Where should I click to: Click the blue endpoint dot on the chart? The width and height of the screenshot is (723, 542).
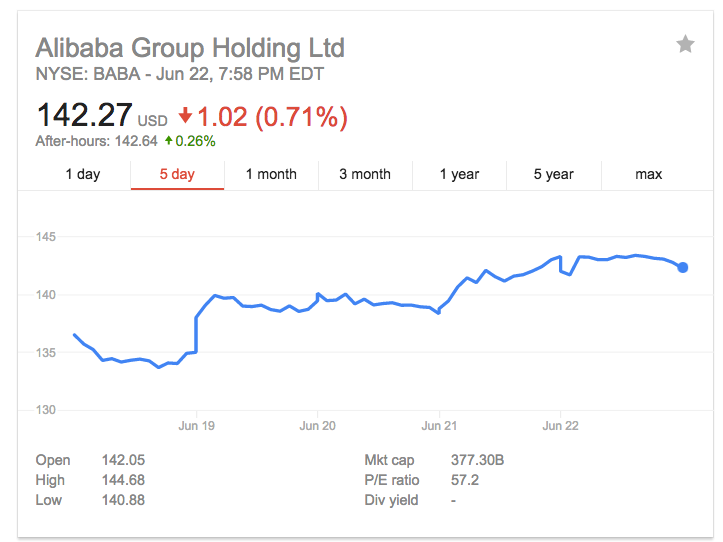(683, 267)
